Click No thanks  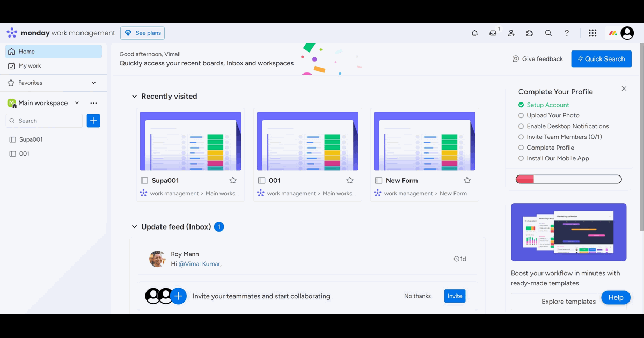pos(418,296)
